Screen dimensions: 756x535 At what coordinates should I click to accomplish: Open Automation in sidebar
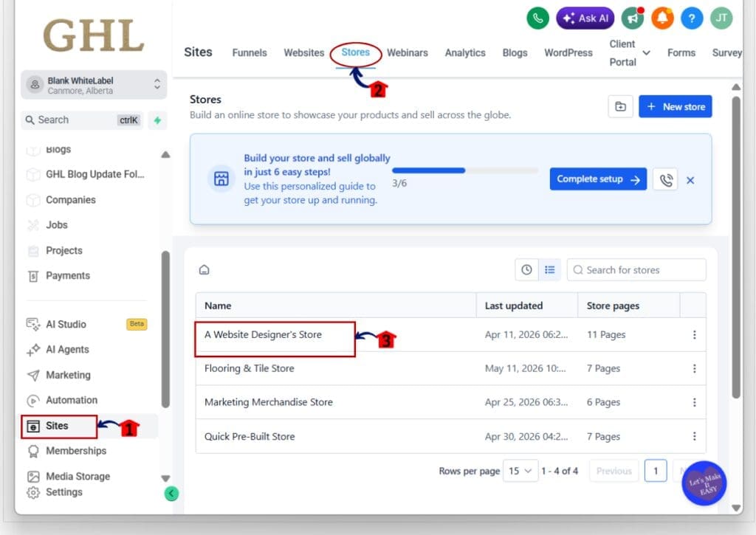pos(72,400)
